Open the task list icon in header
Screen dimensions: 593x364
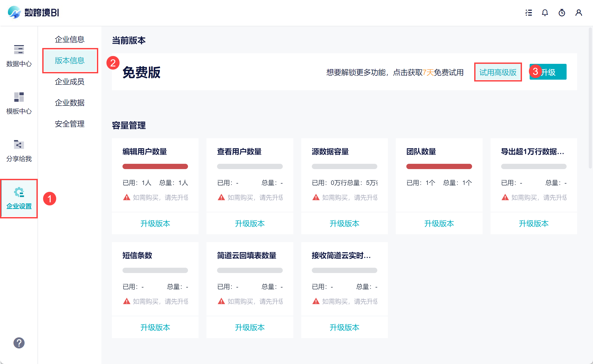[528, 13]
